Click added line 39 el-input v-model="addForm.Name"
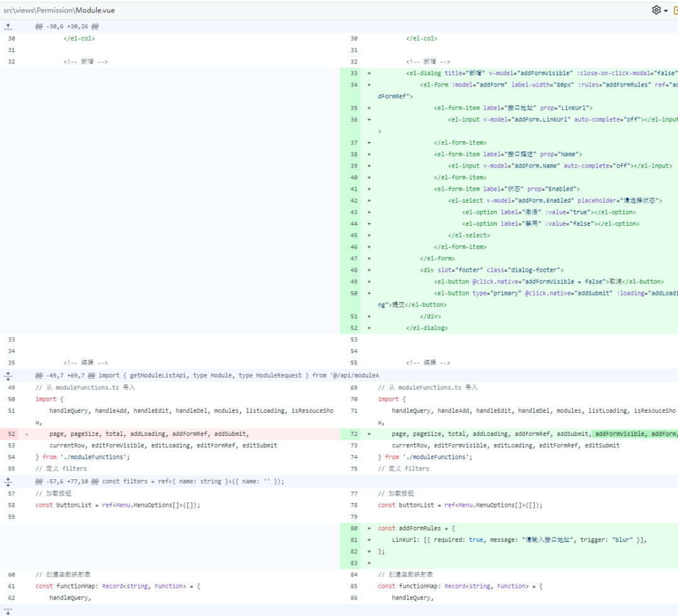678x616 pixels. (x=560, y=166)
